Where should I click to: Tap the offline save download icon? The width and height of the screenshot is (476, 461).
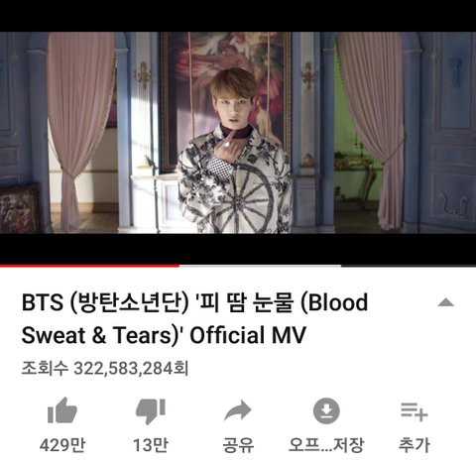tap(326, 410)
